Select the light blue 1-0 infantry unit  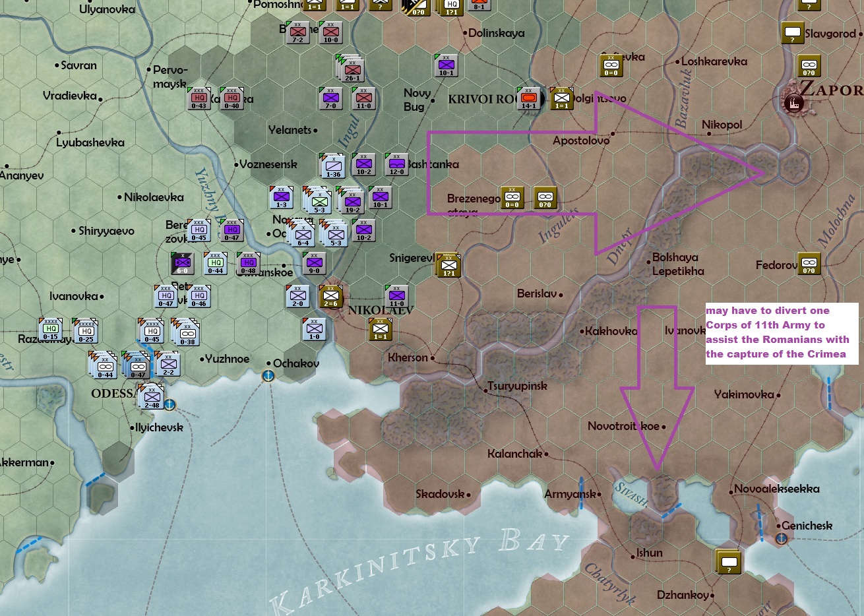(x=315, y=329)
